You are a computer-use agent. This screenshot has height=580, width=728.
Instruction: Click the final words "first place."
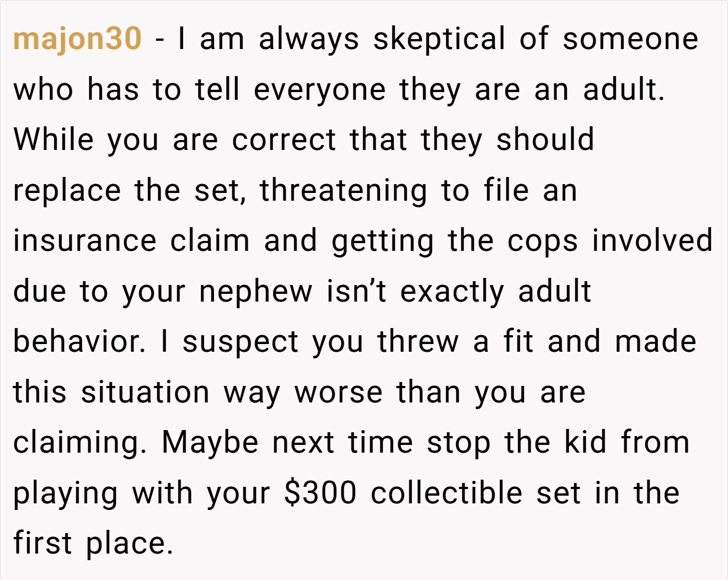93,544
